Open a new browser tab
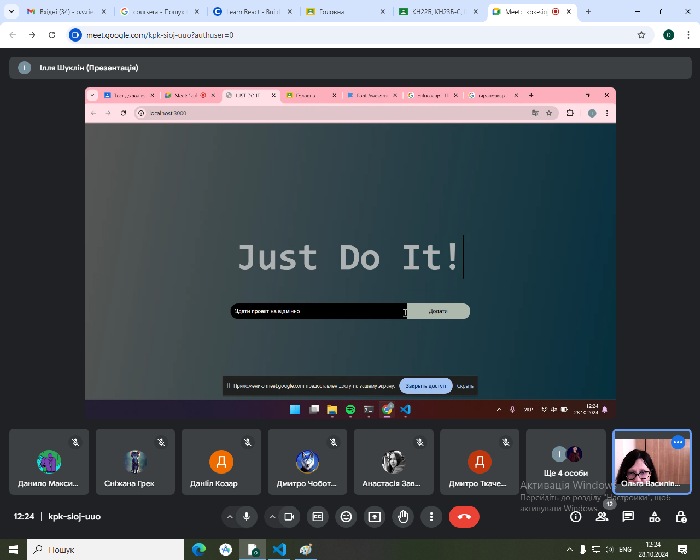 (x=586, y=11)
